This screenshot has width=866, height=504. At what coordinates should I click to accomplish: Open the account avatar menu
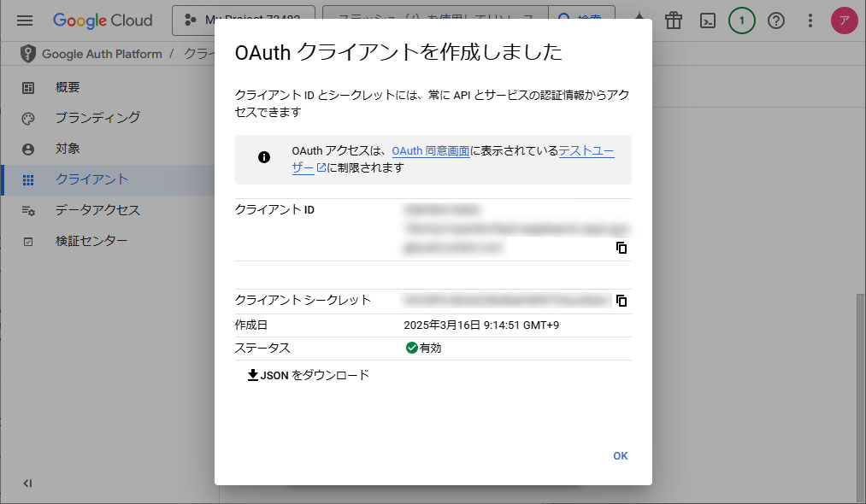point(845,21)
